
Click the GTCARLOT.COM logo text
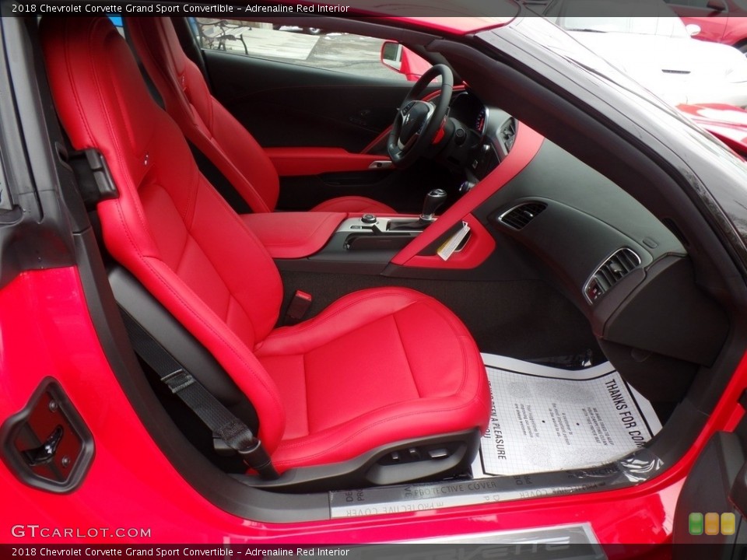81,531
